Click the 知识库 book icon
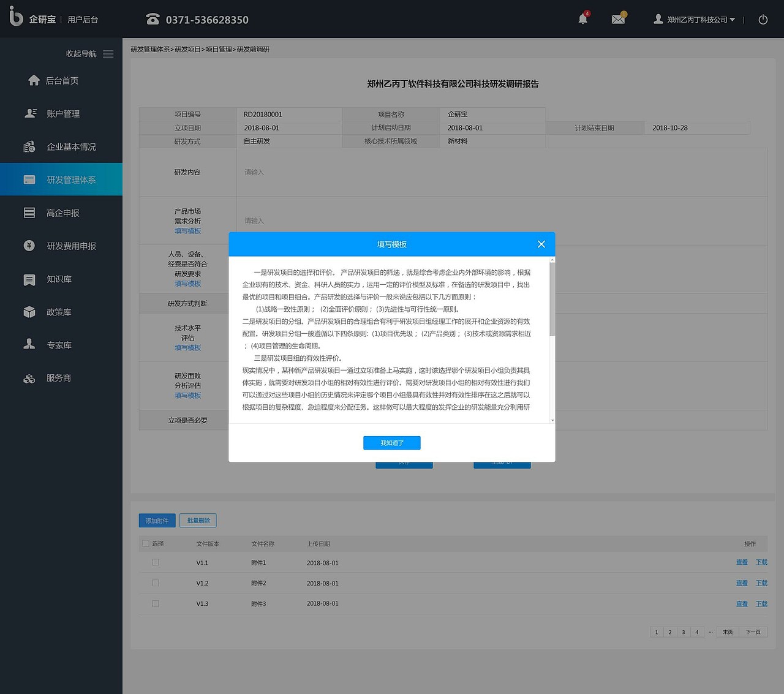The image size is (784, 694). [29, 279]
